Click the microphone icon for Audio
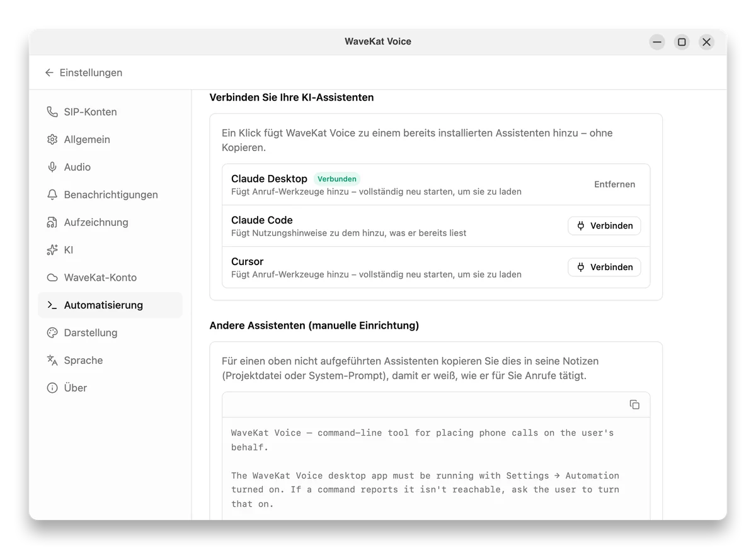756x549 pixels. click(x=52, y=167)
